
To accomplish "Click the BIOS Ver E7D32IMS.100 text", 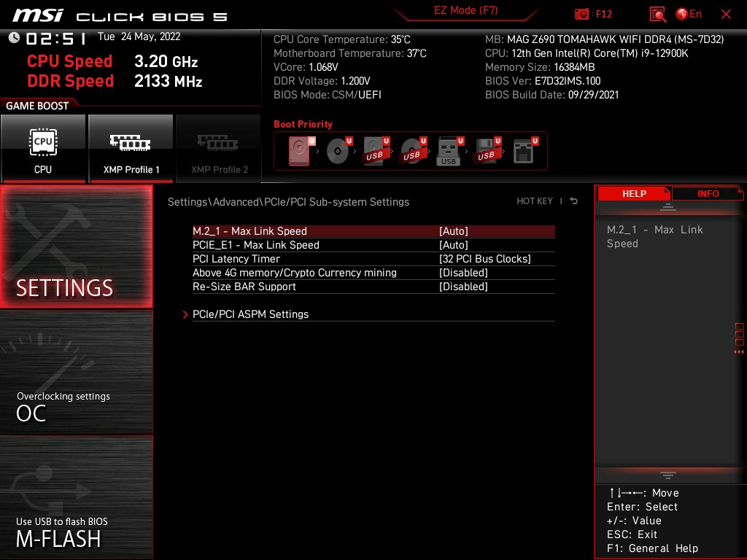I will tap(543, 81).
